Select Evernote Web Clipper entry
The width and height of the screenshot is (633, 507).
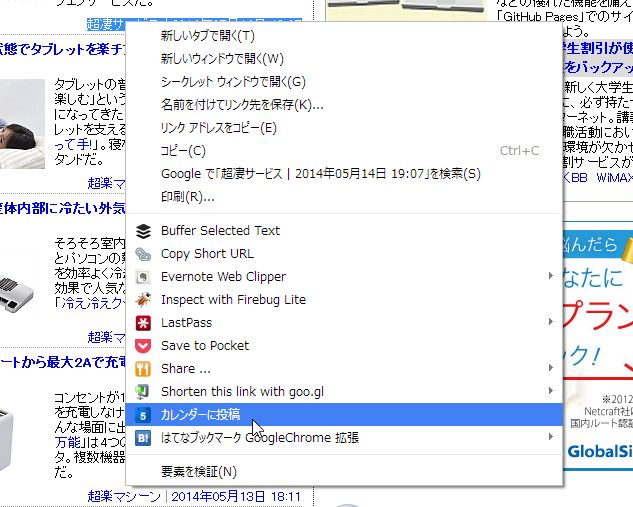pos(344,277)
